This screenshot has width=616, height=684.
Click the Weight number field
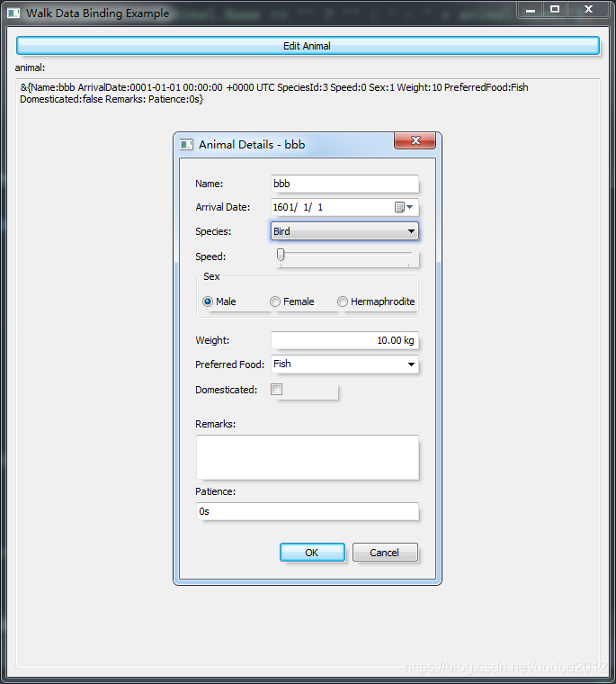(344, 340)
